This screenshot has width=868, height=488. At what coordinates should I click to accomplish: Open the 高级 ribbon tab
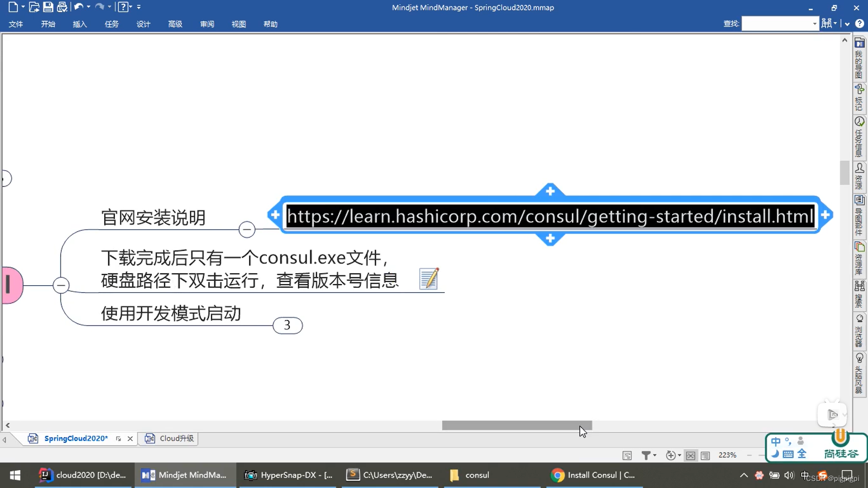[175, 24]
